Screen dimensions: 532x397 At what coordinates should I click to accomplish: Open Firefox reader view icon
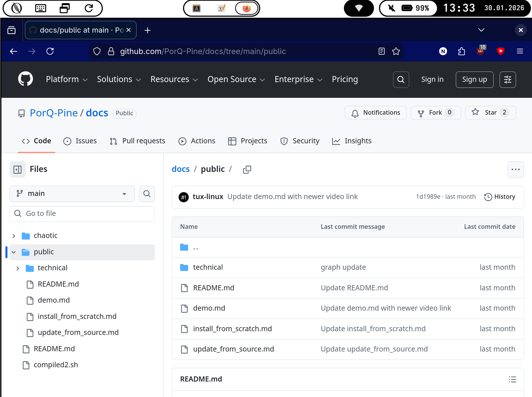click(x=381, y=51)
